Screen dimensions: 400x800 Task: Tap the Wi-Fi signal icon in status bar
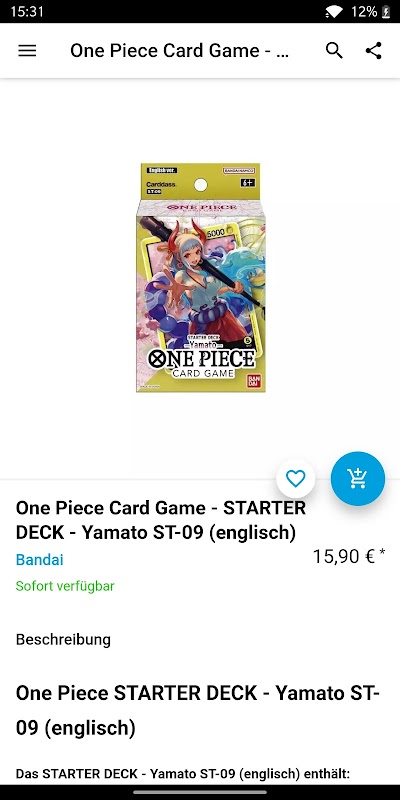tap(334, 11)
